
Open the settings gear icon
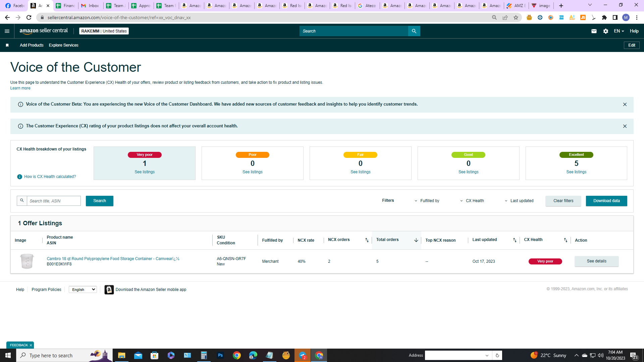[x=606, y=31]
